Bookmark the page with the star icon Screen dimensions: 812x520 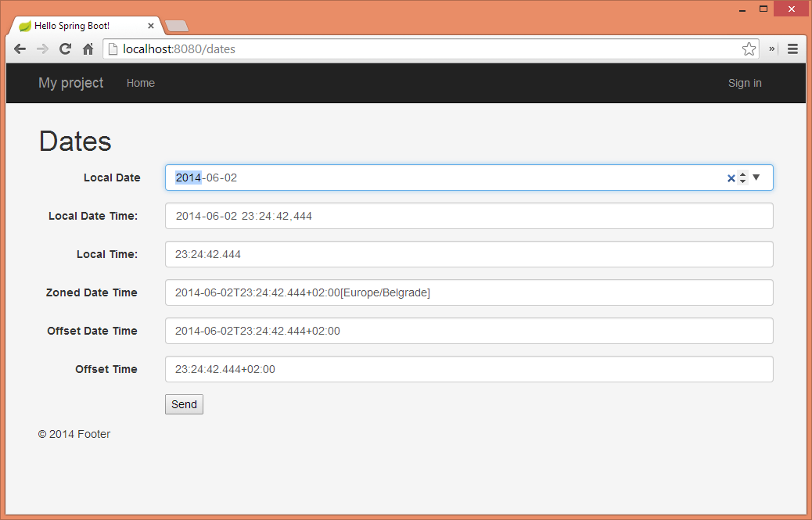click(x=749, y=48)
